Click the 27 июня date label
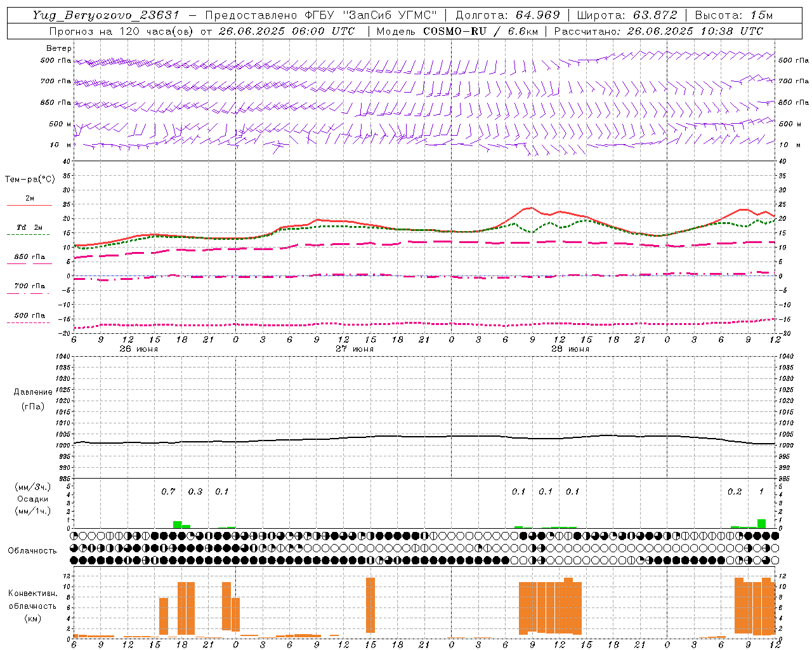The height and width of the screenshot is (650, 812). point(354,349)
